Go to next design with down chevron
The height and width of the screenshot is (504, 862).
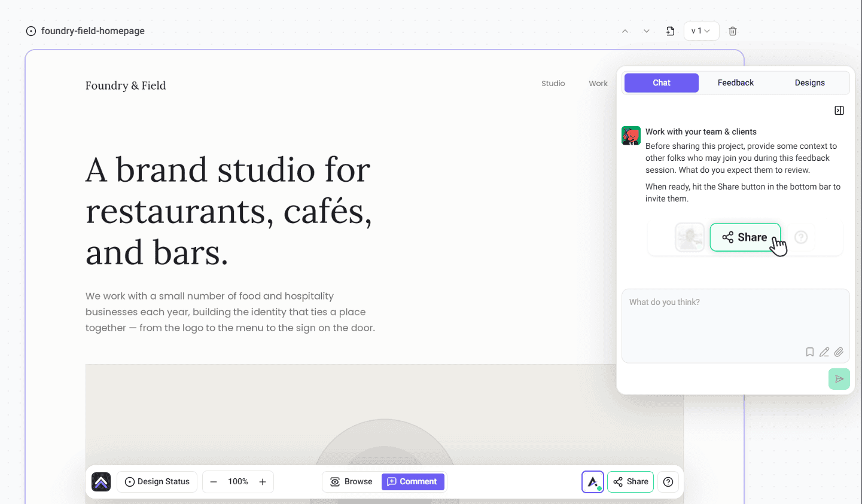pyautogui.click(x=647, y=31)
